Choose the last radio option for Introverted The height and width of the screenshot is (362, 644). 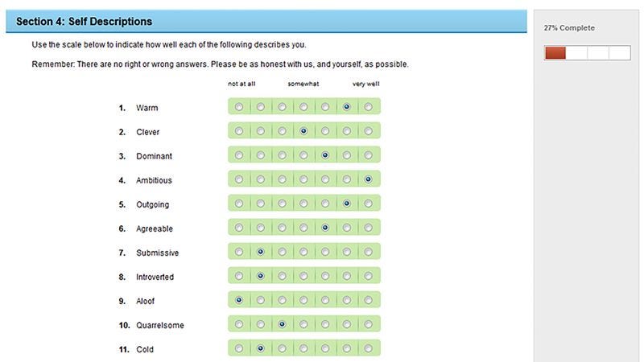tap(369, 276)
